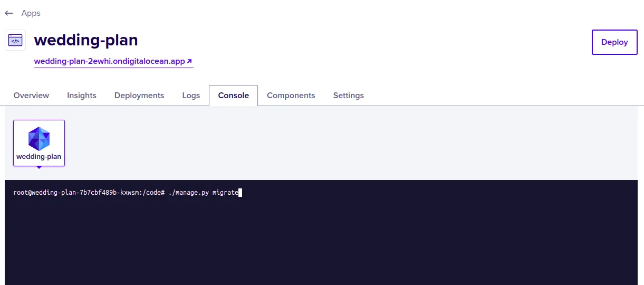The image size is (644, 285).
Task: Open wedding-plan-2ewhi.ondigitalocean.app link
Action: click(x=113, y=61)
